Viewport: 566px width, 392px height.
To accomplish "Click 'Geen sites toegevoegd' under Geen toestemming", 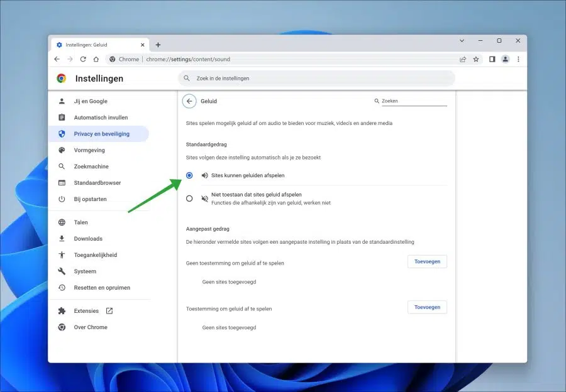I will [x=229, y=282].
